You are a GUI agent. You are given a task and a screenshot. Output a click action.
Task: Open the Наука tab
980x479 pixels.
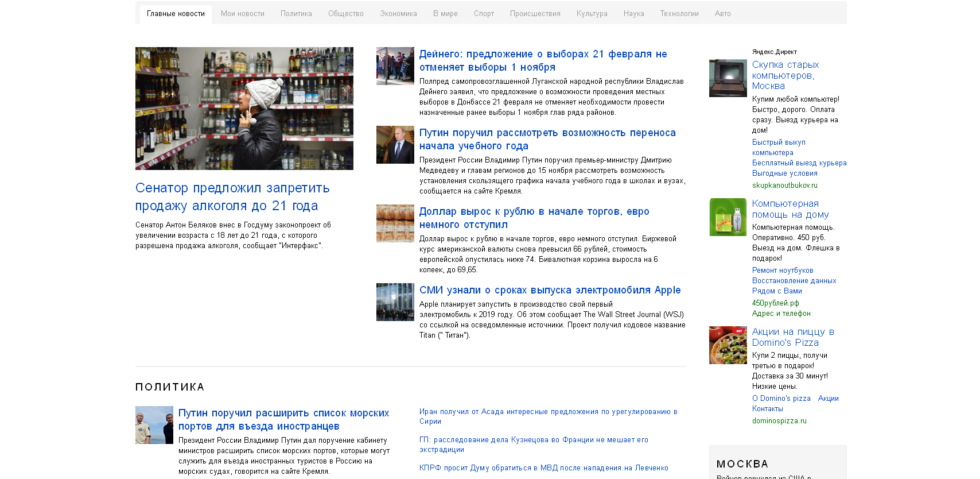pos(634,14)
